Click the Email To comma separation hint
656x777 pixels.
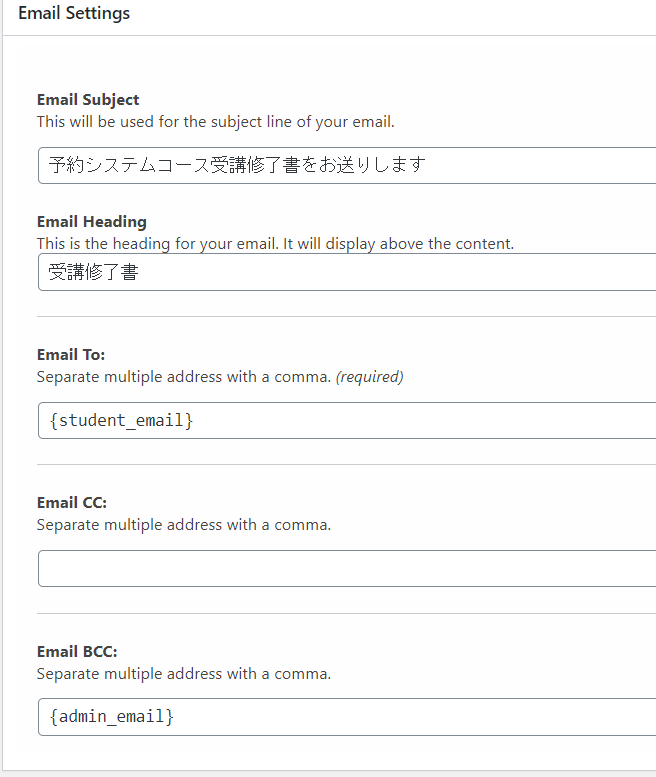point(184,377)
